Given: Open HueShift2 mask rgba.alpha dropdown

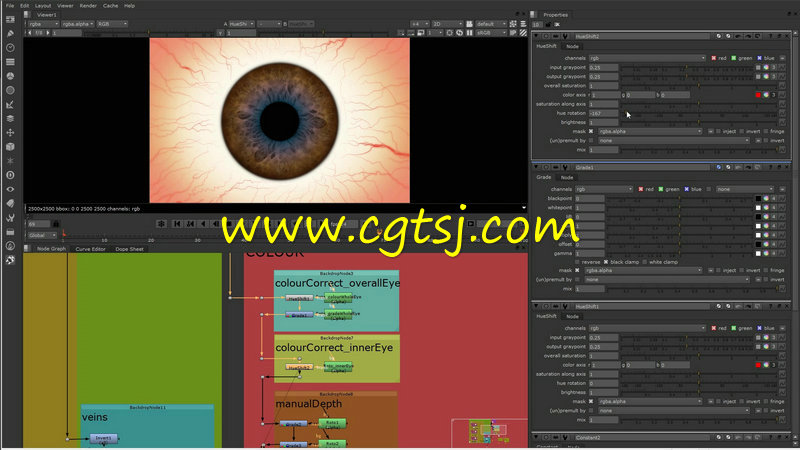Looking at the screenshot, I should pos(650,132).
